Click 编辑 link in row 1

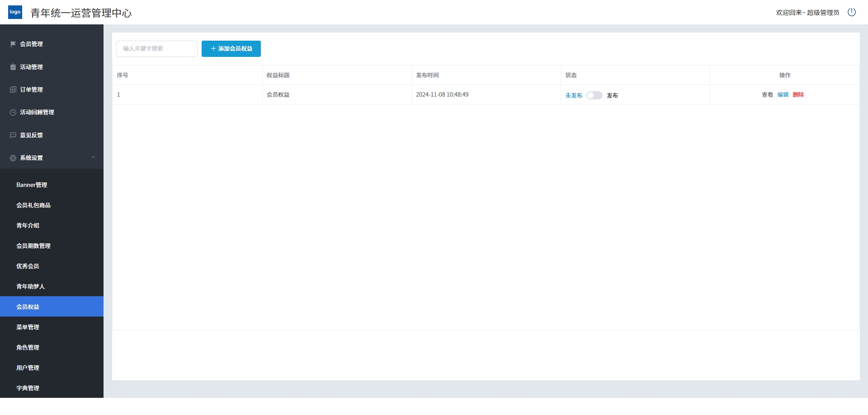pos(783,95)
